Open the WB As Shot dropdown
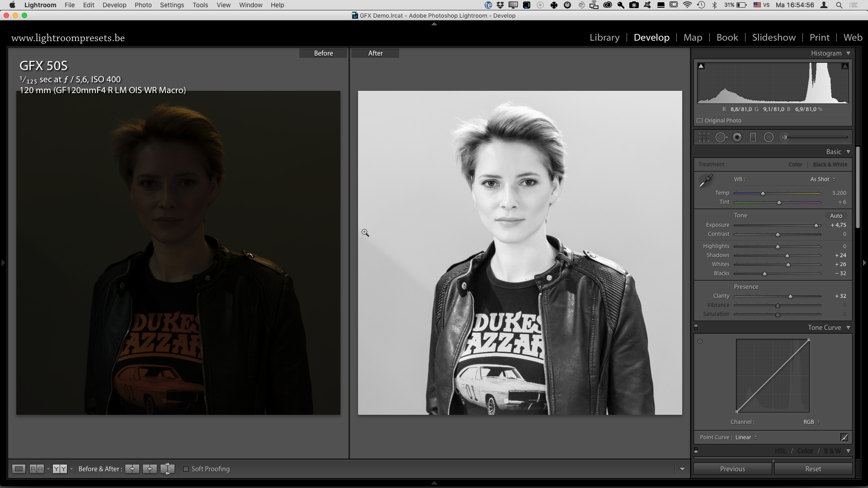This screenshot has height=488, width=868. click(823, 179)
